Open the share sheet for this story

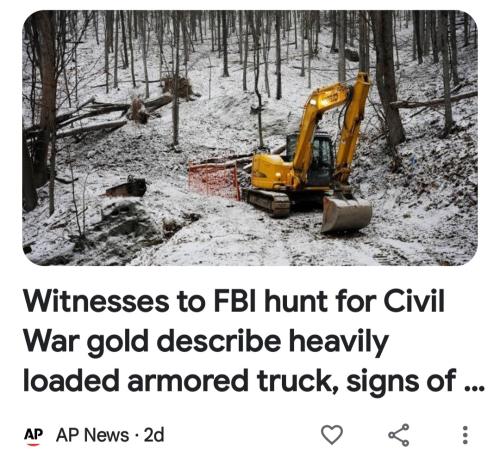click(399, 435)
